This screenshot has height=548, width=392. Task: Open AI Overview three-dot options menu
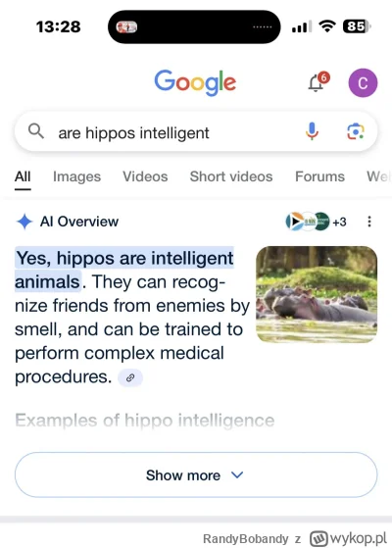click(x=369, y=222)
